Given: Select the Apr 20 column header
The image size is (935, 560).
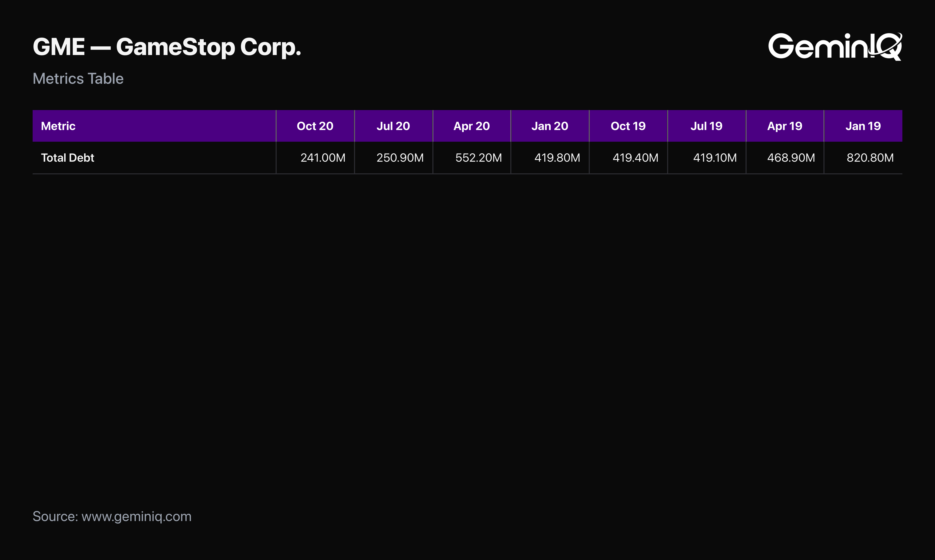Looking at the screenshot, I should click(x=472, y=126).
